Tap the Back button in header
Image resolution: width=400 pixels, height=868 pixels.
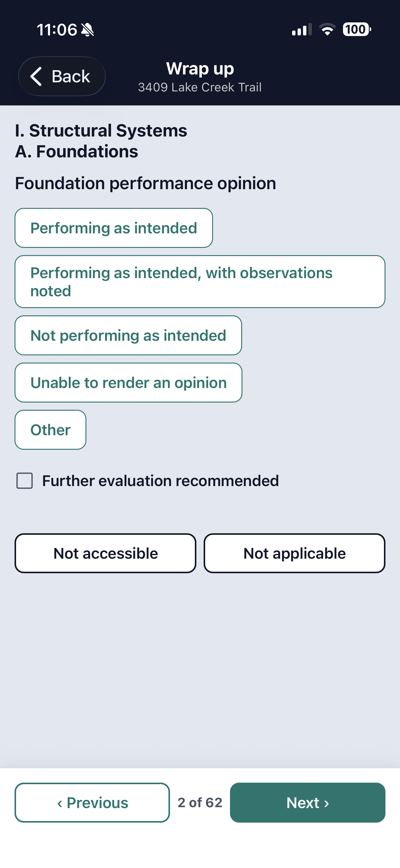pyautogui.click(x=62, y=76)
